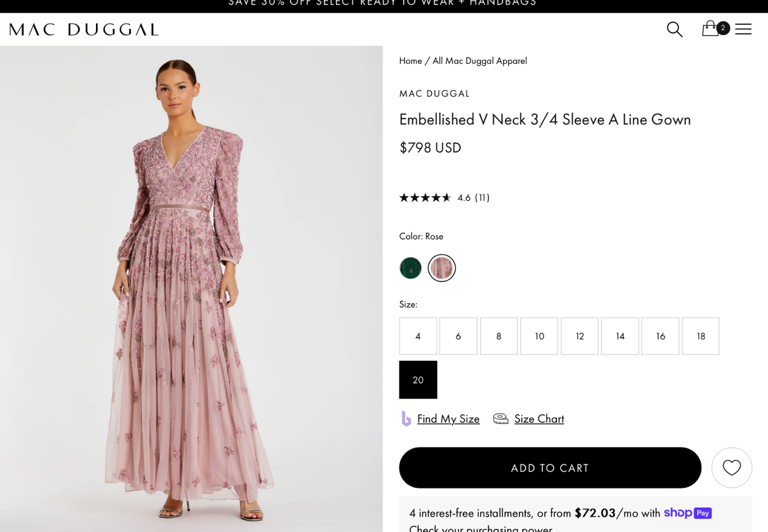The image size is (768, 532).
Task: Go to Home breadcrumb
Action: tap(410, 61)
